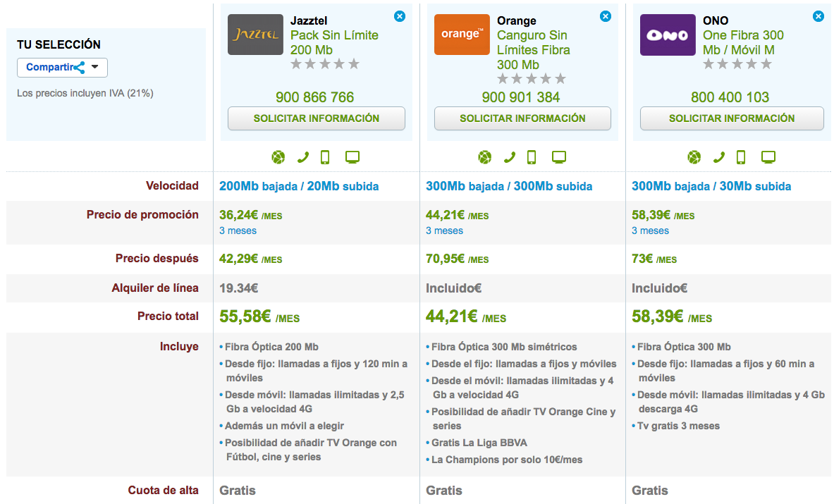Click the 'TU SELECCIÓN' heading

click(59, 44)
